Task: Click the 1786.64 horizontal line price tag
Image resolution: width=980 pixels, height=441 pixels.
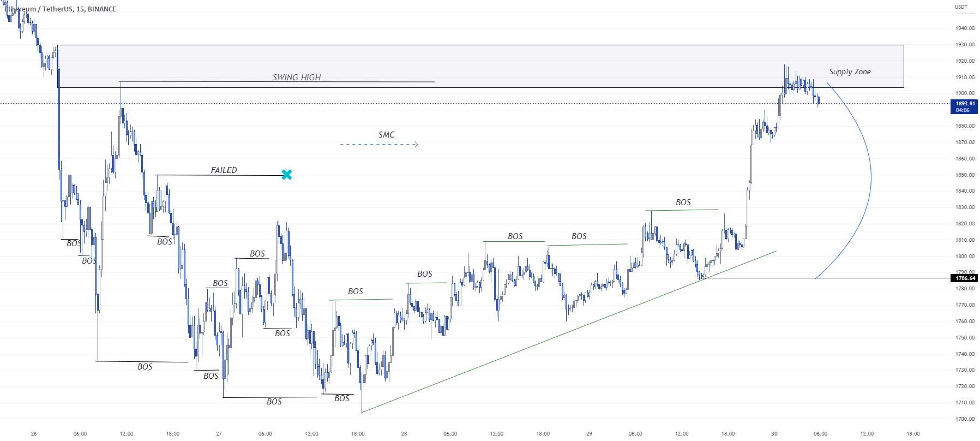Action: [x=965, y=278]
